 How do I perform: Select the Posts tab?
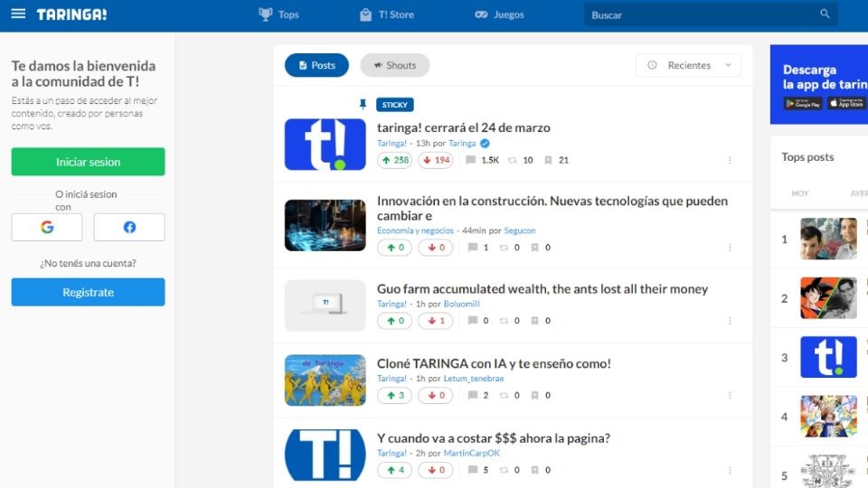click(316, 65)
